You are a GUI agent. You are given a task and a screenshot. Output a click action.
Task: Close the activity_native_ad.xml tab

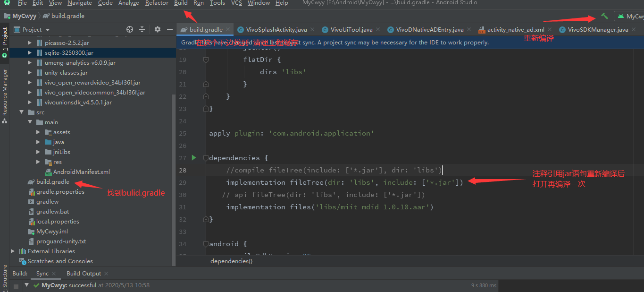pos(549,29)
